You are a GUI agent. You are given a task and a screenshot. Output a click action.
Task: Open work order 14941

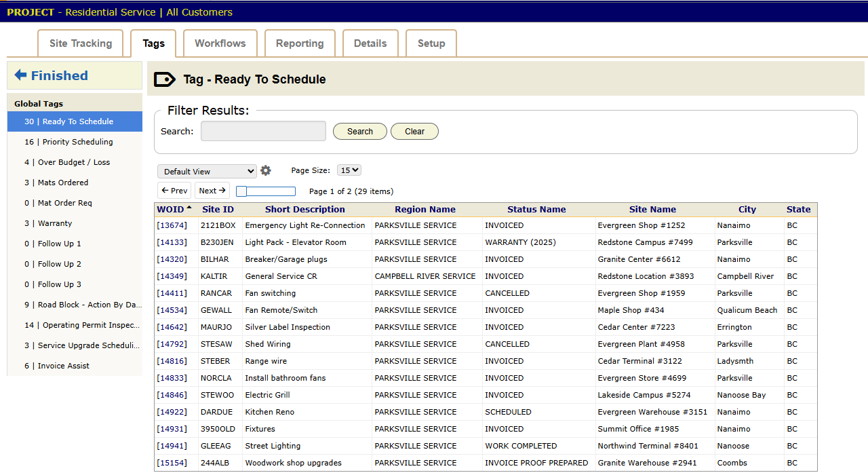click(x=172, y=446)
